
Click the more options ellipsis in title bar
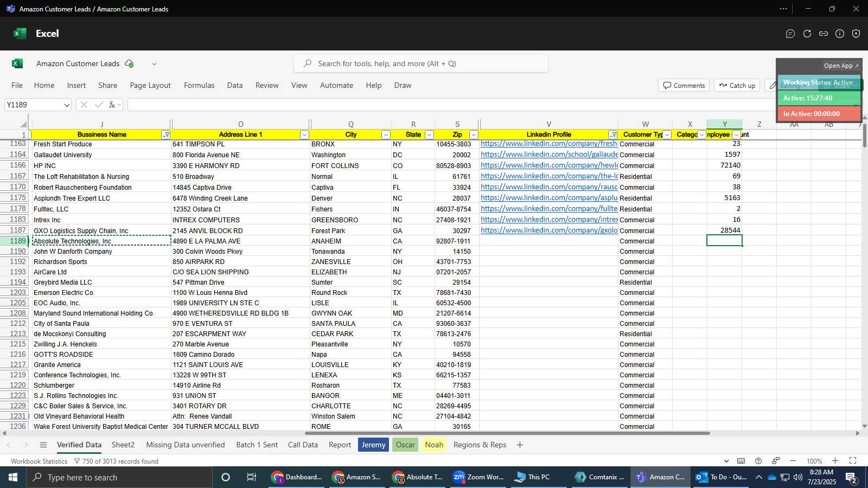(x=783, y=9)
